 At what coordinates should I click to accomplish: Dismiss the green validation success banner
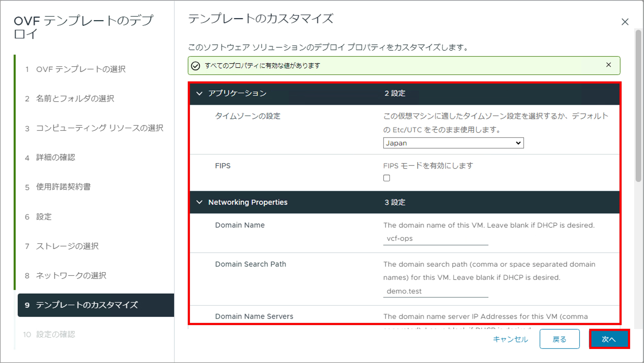tap(609, 65)
